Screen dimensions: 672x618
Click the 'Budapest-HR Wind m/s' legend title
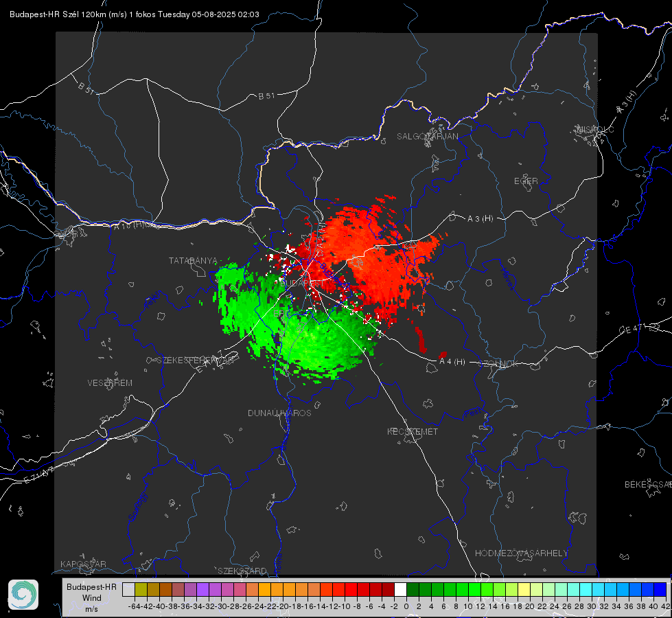[x=92, y=597]
